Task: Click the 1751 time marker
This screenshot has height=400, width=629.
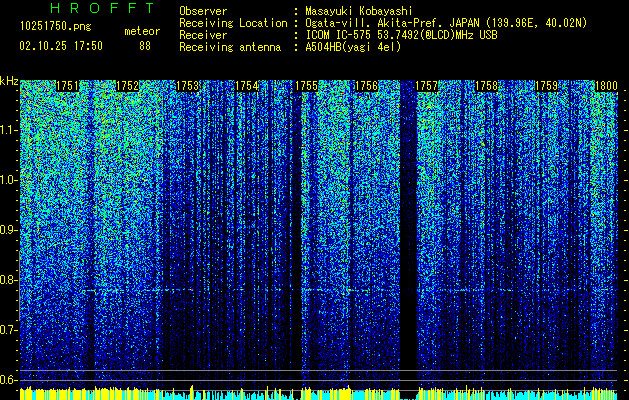Action: pyautogui.click(x=67, y=86)
